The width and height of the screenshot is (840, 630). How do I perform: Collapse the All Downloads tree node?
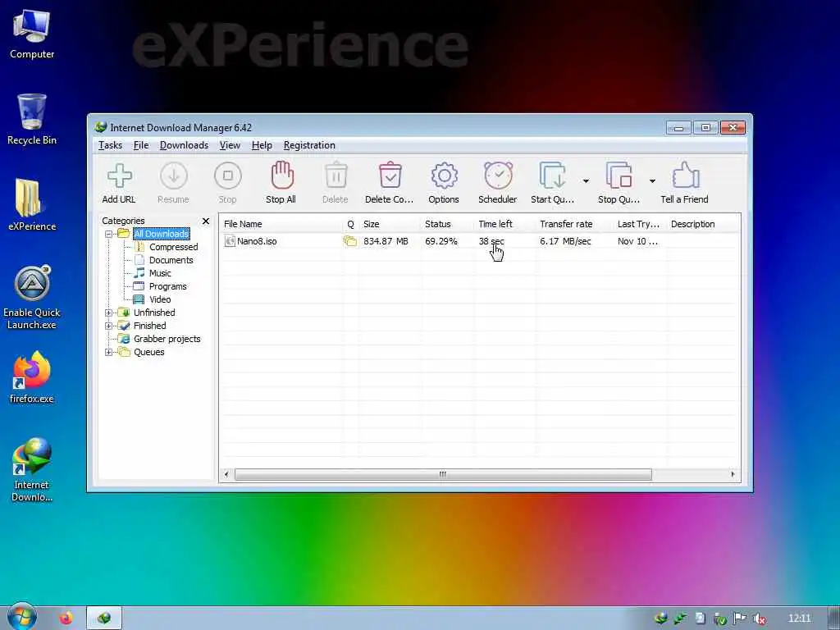(109, 234)
